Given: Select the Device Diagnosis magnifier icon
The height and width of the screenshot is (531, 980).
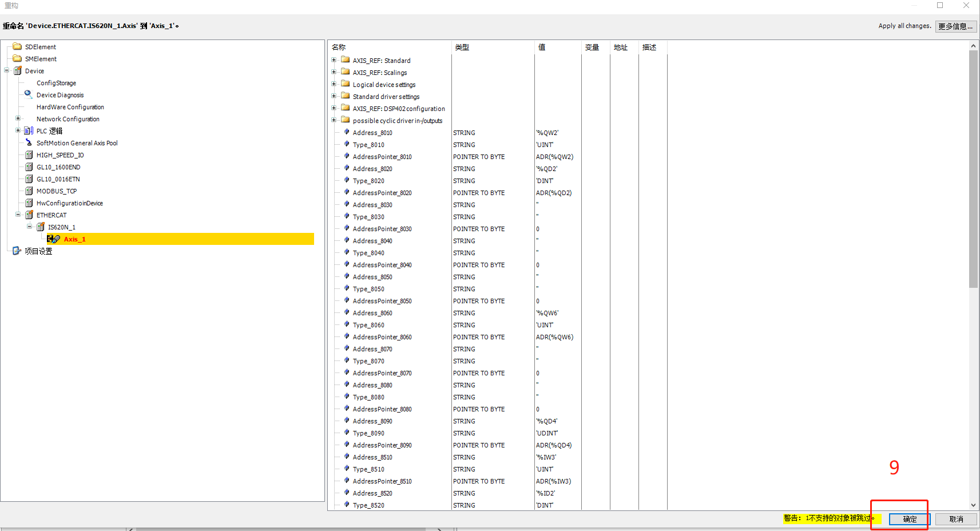Looking at the screenshot, I should click(28, 94).
